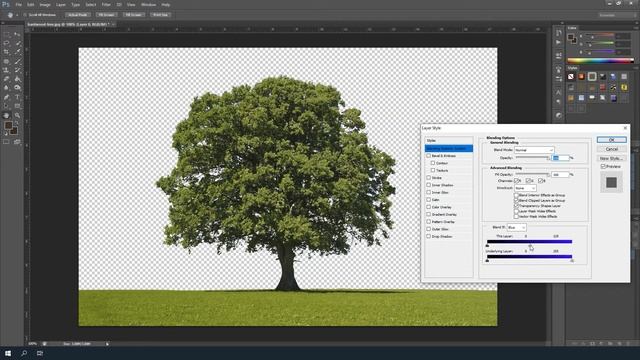
Task: Open the Styles panel flyout menu
Action: [636, 68]
